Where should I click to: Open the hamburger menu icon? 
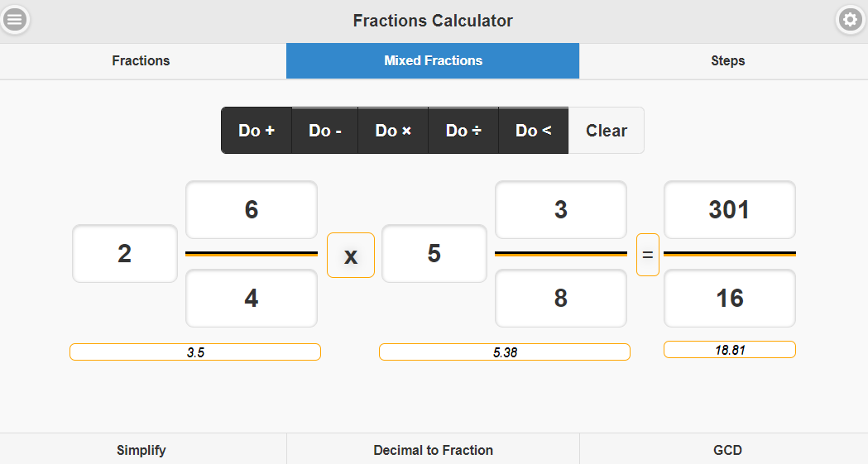tap(15, 20)
